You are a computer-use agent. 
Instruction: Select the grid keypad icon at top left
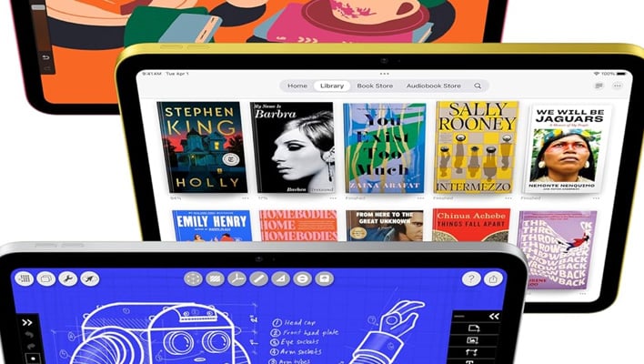25,278
